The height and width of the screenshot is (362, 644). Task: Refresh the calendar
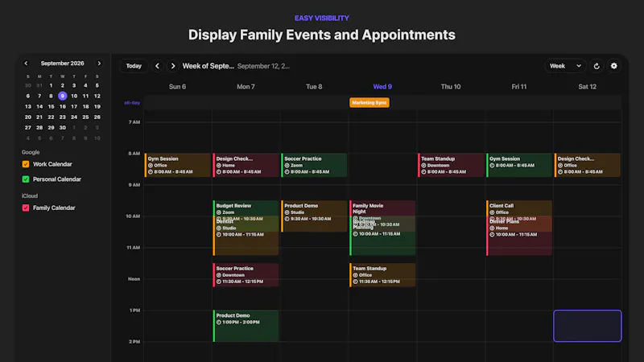597,66
